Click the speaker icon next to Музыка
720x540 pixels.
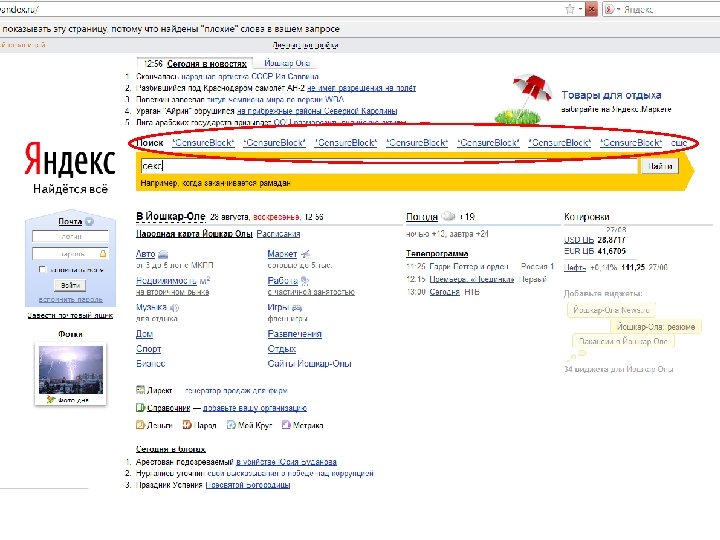[x=174, y=307]
